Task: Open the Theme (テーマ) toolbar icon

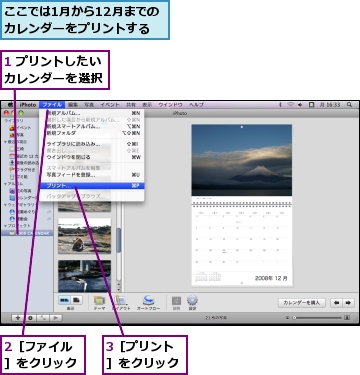Action: 99,301
